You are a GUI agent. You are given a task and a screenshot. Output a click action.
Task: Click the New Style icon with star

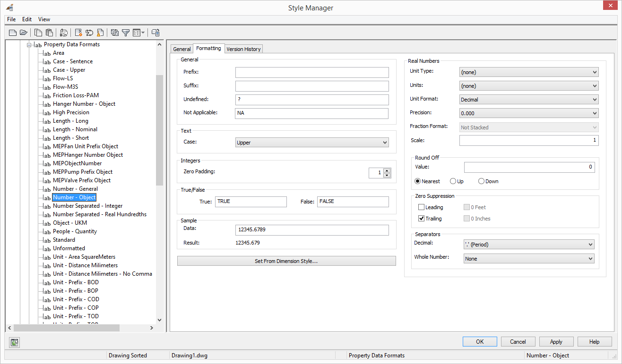(78, 33)
